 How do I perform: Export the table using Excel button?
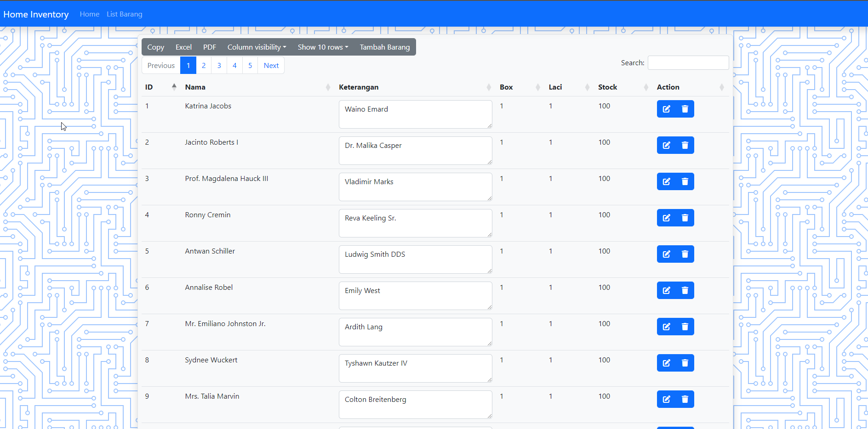tap(183, 47)
